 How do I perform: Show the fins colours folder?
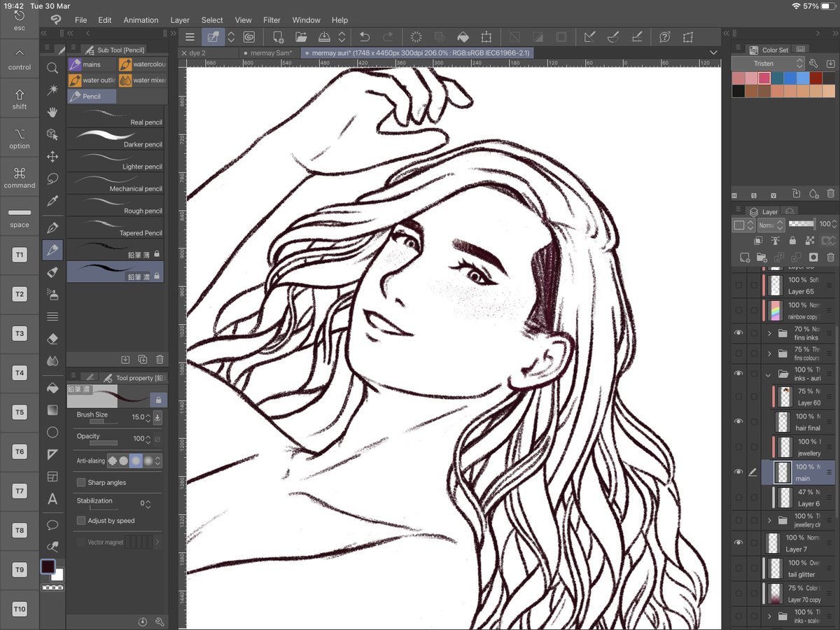coord(738,353)
